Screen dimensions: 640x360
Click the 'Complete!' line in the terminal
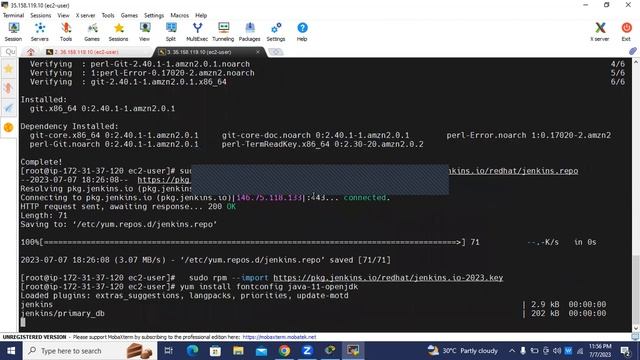(x=41, y=162)
